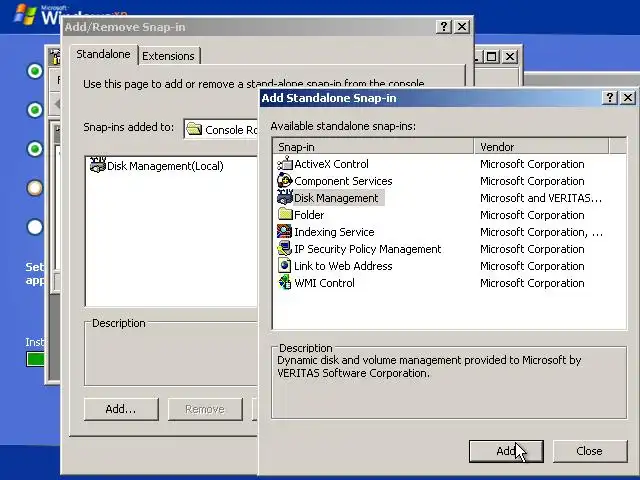Click the Disk Management(Local) icon in added list

click(98, 166)
